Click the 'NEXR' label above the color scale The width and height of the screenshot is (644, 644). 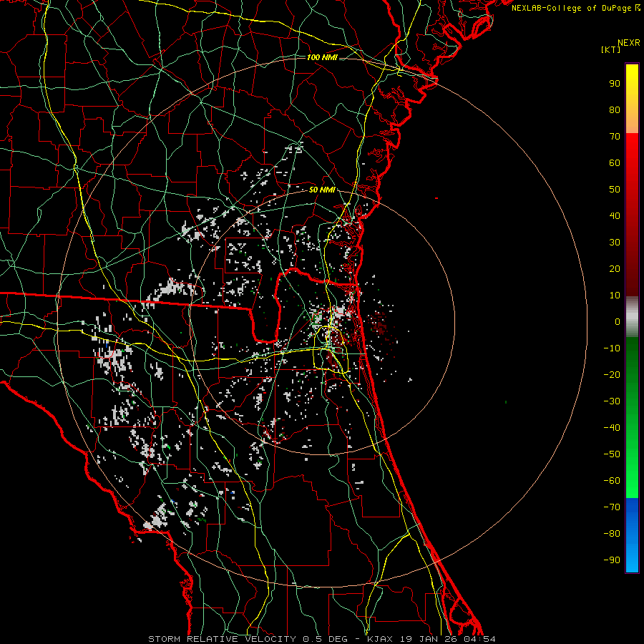(x=629, y=43)
